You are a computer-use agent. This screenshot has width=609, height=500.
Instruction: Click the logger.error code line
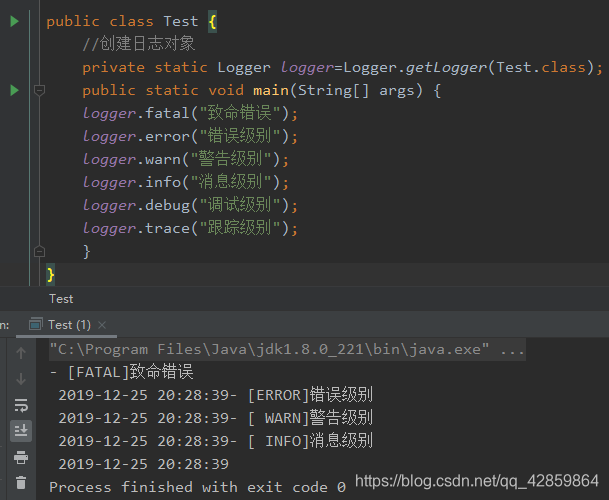pyautogui.click(x=190, y=136)
